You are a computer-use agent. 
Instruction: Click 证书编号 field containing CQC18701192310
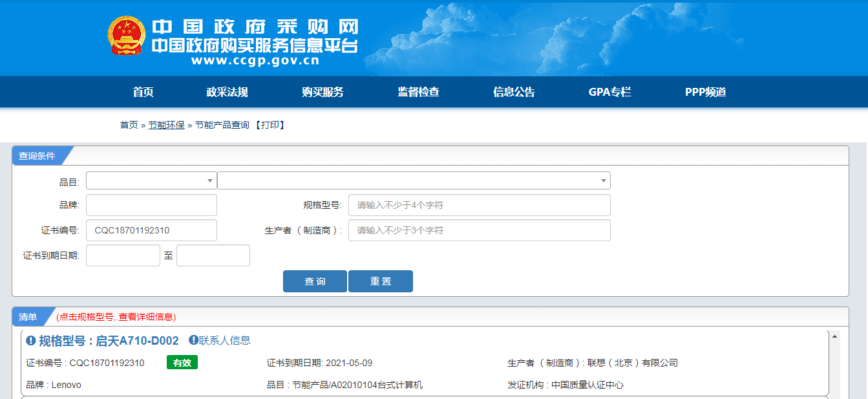[x=151, y=230]
